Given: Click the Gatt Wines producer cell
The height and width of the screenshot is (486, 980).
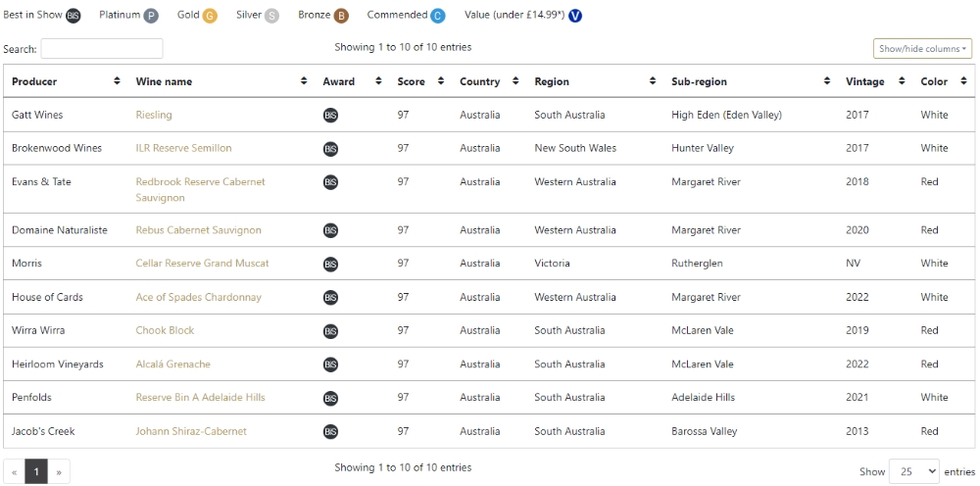Looking at the screenshot, I should pyautogui.click(x=37, y=115).
